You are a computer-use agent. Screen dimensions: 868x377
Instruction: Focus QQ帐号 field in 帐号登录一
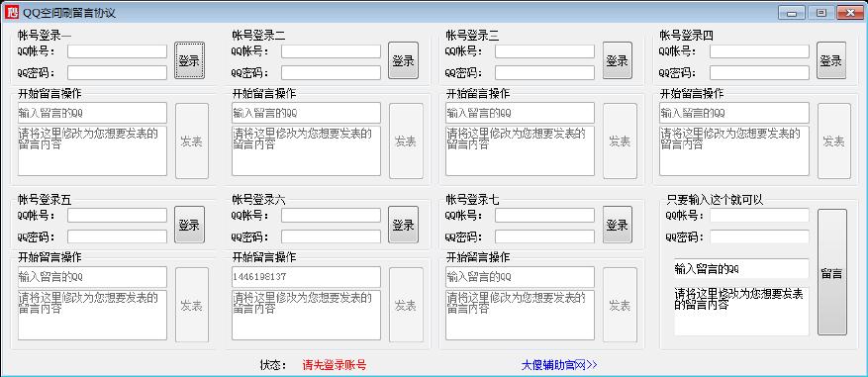[118, 51]
